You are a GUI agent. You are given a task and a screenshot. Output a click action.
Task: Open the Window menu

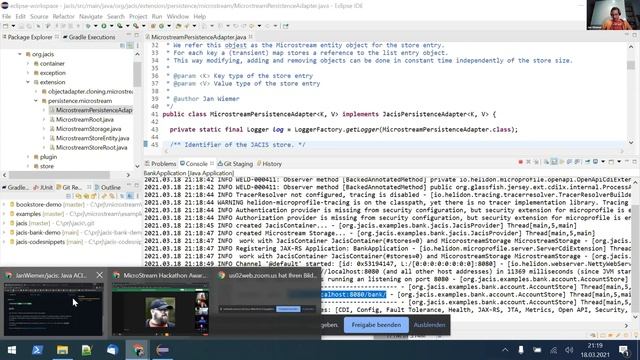[x=178, y=16]
